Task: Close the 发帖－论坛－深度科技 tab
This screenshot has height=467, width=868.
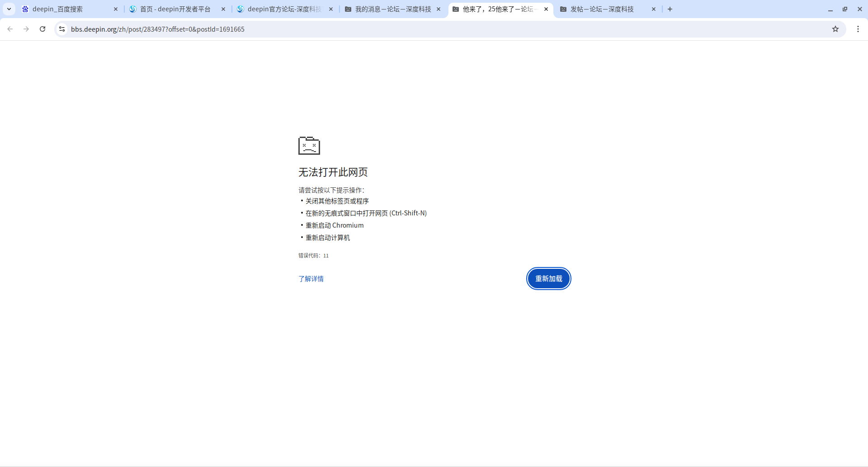Action: [x=654, y=9]
